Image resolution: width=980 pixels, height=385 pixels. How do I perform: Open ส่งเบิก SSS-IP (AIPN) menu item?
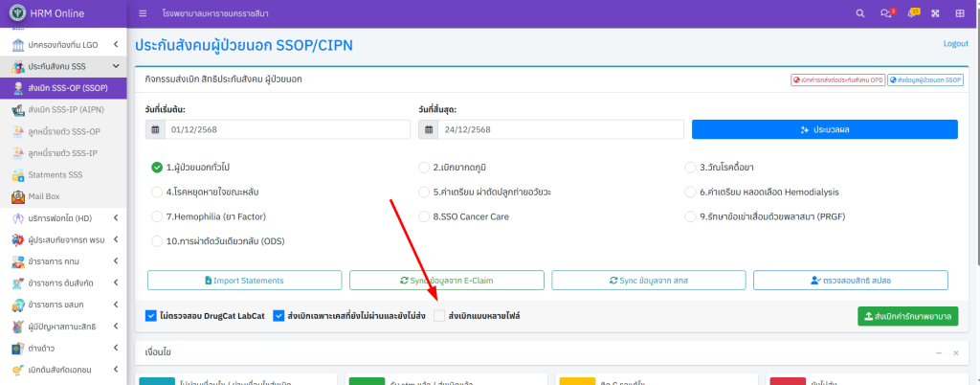point(65,110)
